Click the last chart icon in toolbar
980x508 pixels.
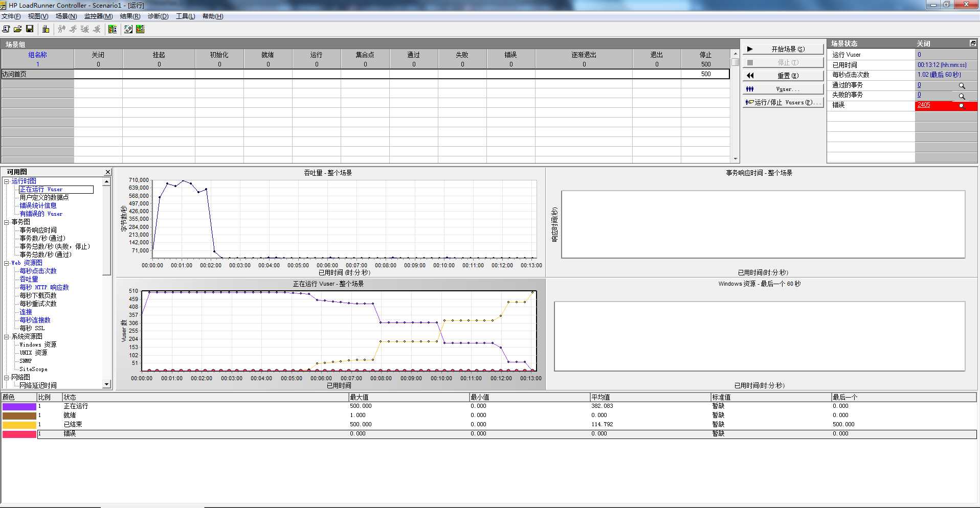click(x=140, y=29)
